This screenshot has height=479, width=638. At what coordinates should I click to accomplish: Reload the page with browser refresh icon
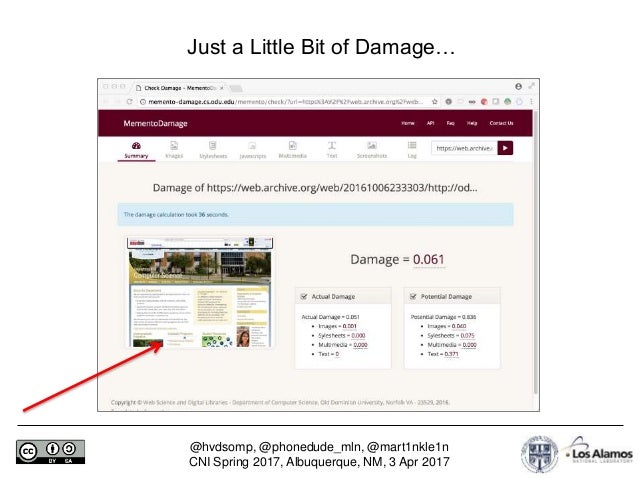129,102
